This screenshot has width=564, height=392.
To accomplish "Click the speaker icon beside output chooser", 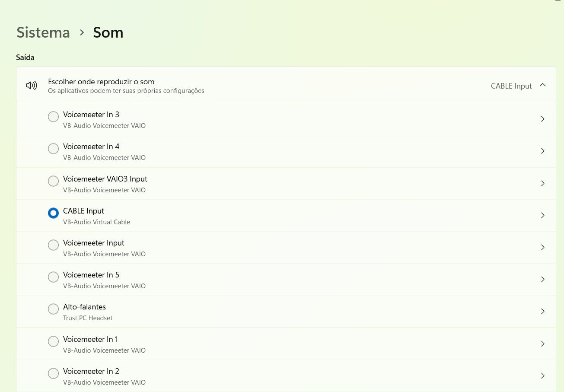I will tap(32, 86).
